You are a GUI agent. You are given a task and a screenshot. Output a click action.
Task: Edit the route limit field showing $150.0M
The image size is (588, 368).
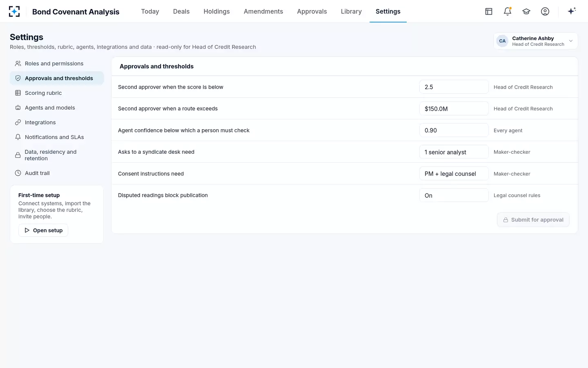(x=454, y=108)
